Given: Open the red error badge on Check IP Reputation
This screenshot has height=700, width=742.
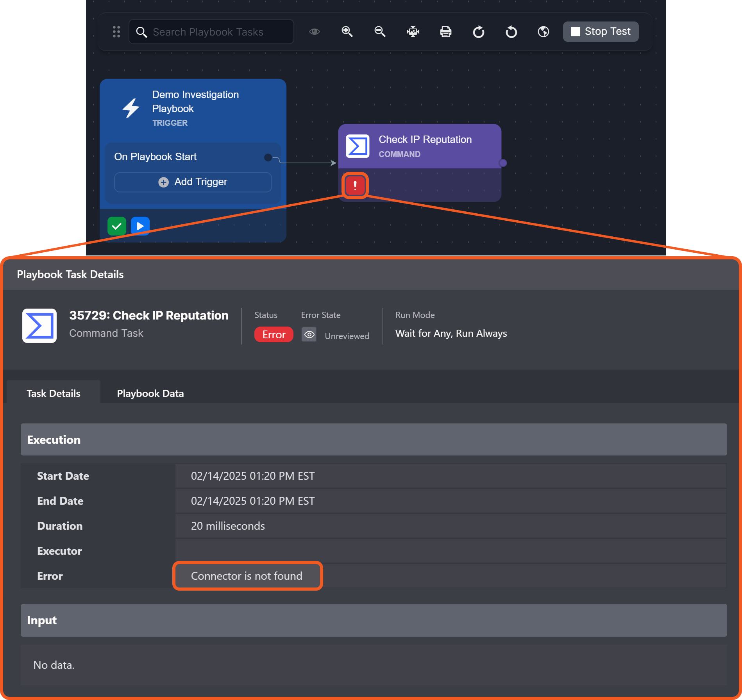Looking at the screenshot, I should click(x=355, y=186).
